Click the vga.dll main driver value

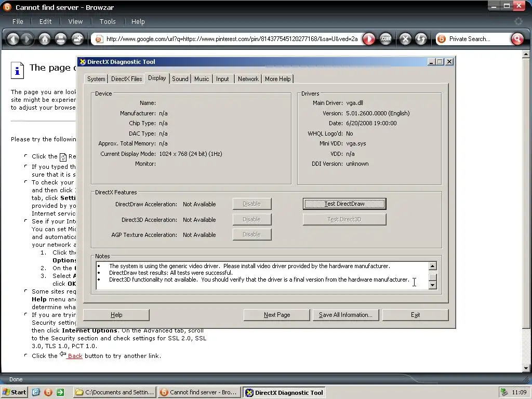(x=354, y=103)
